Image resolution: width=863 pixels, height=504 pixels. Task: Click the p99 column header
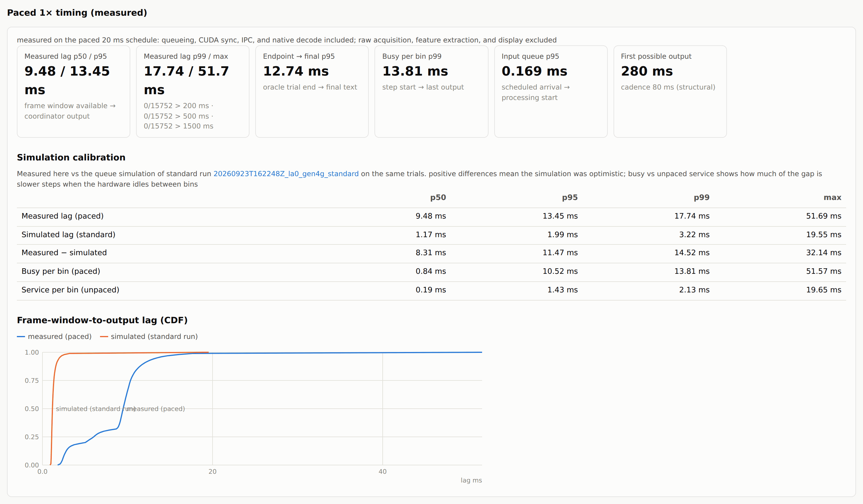pyautogui.click(x=702, y=198)
